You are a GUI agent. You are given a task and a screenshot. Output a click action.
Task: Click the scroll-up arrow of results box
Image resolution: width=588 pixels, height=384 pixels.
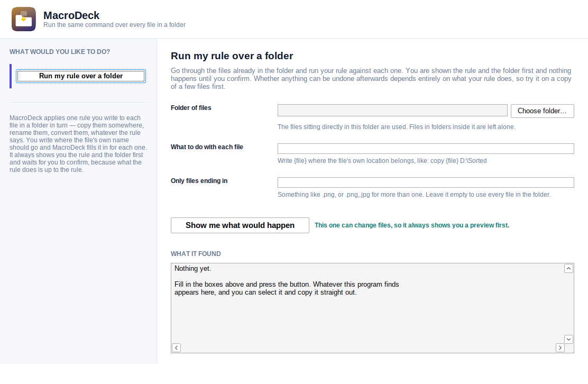click(x=568, y=269)
